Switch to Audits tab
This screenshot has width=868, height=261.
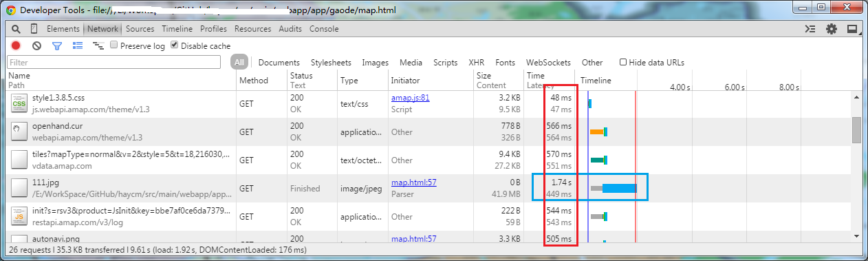click(x=290, y=29)
